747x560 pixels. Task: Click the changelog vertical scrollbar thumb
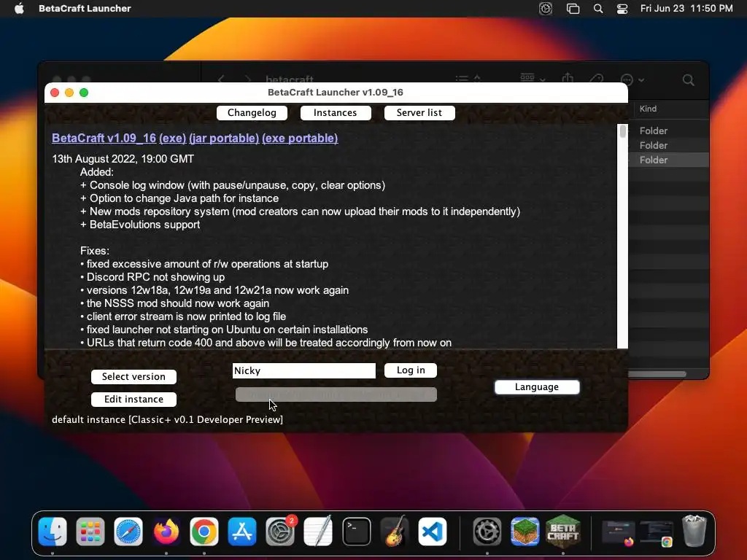pyautogui.click(x=623, y=131)
